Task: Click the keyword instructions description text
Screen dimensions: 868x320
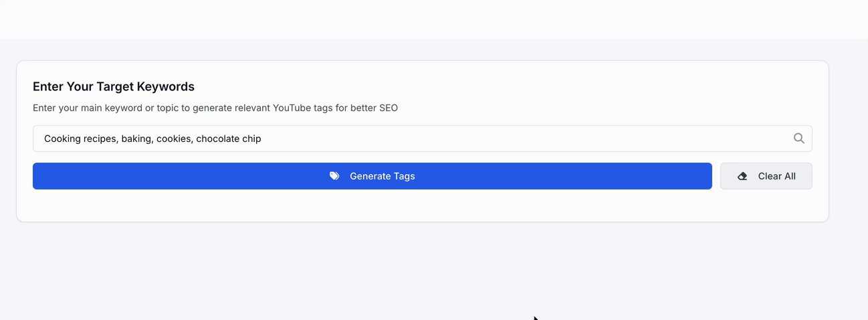Action: tap(215, 108)
